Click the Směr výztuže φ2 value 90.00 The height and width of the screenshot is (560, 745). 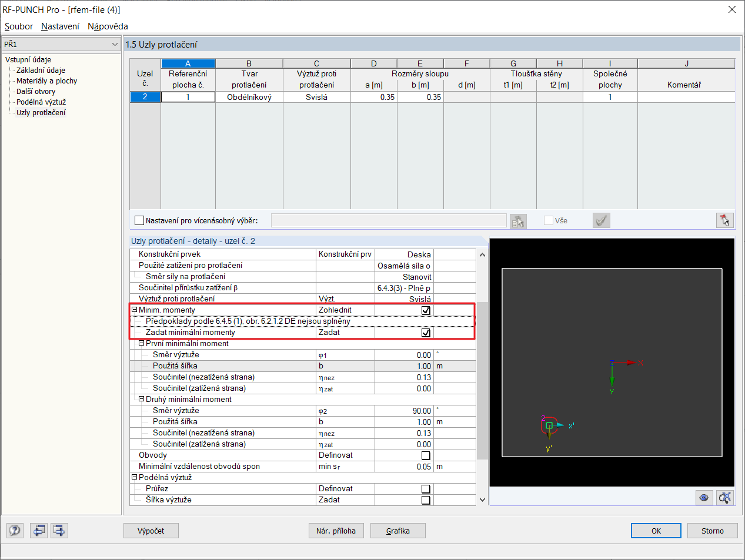coord(404,411)
